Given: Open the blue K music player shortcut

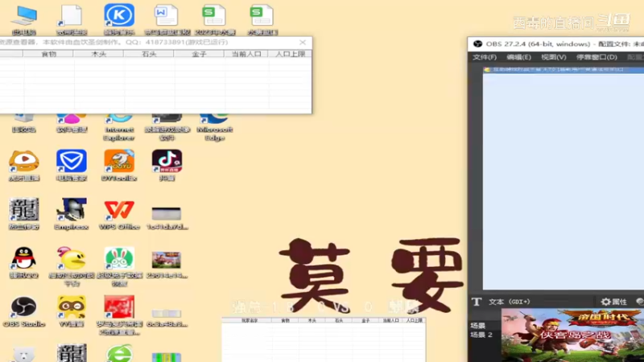Looking at the screenshot, I should (119, 15).
